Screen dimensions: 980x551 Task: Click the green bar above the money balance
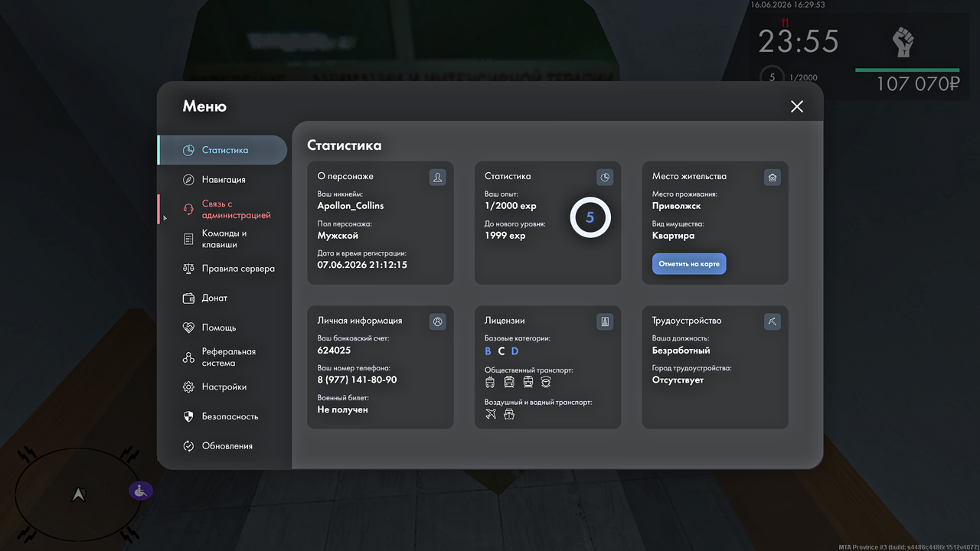click(908, 70)
